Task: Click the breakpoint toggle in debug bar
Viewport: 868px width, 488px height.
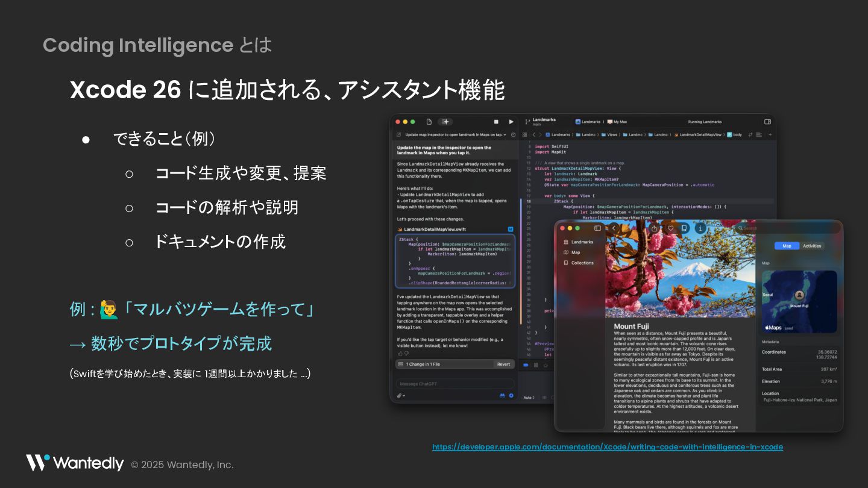Action: click(x=526, y=365)
